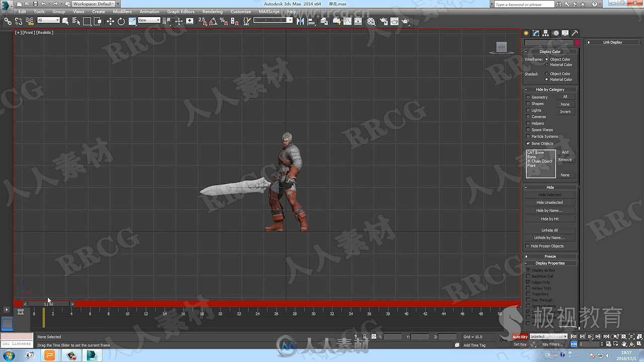Activate Select and Move tool
The height and width of the screenshot is (362, 644).
tap(110, 21)
